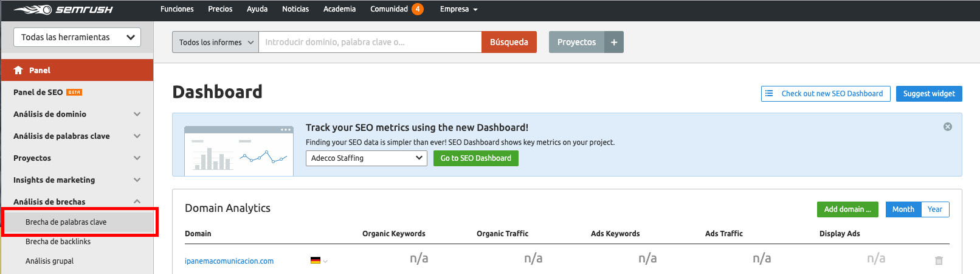
Task: Click Check out new SEO Dashboard
Action: [x=826, y=94]
